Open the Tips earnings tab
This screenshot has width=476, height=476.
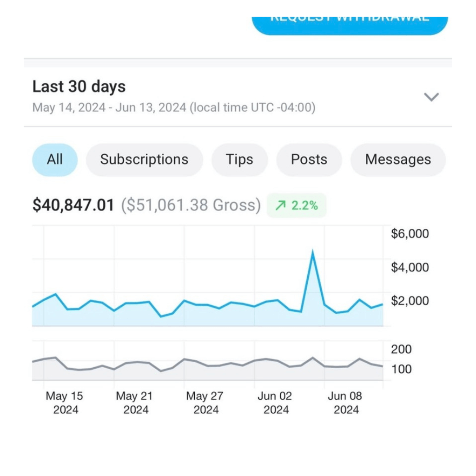[239, 160]
